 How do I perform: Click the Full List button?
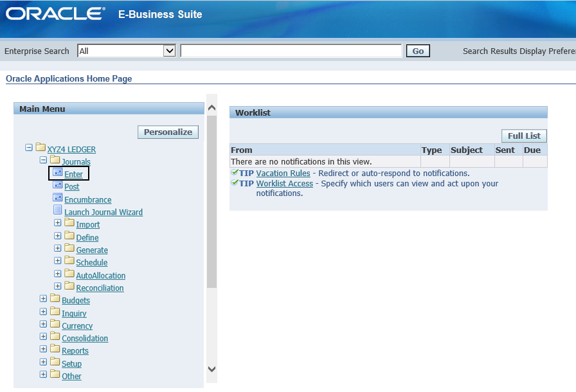[524, 136]
